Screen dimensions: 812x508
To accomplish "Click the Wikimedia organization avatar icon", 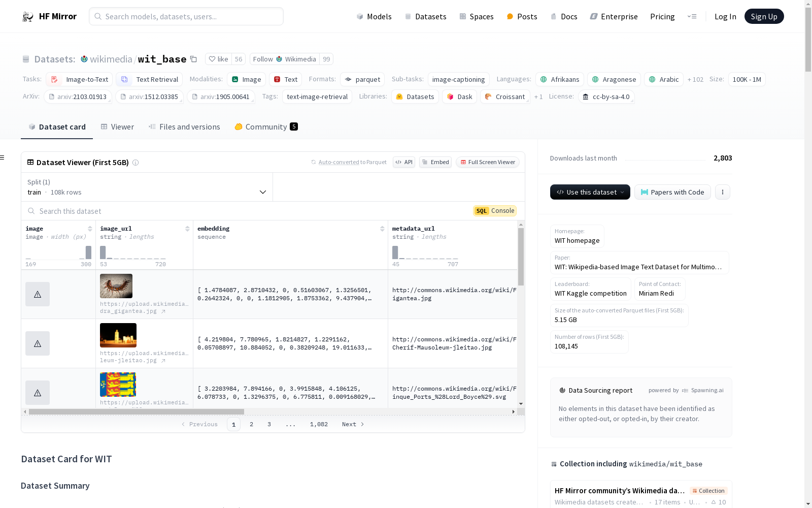I will [x=84, y=59].
